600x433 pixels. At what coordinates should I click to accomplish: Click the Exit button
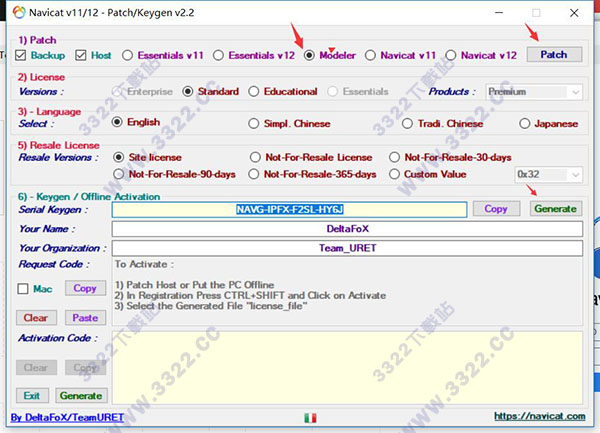click(x=32, y=396)
